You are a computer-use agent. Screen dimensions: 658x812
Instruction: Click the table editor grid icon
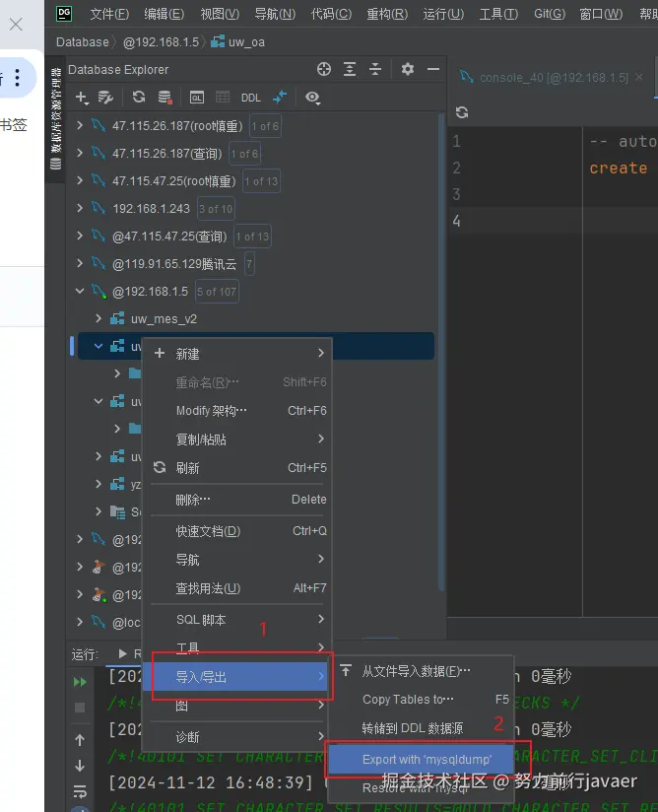(223, 97)
